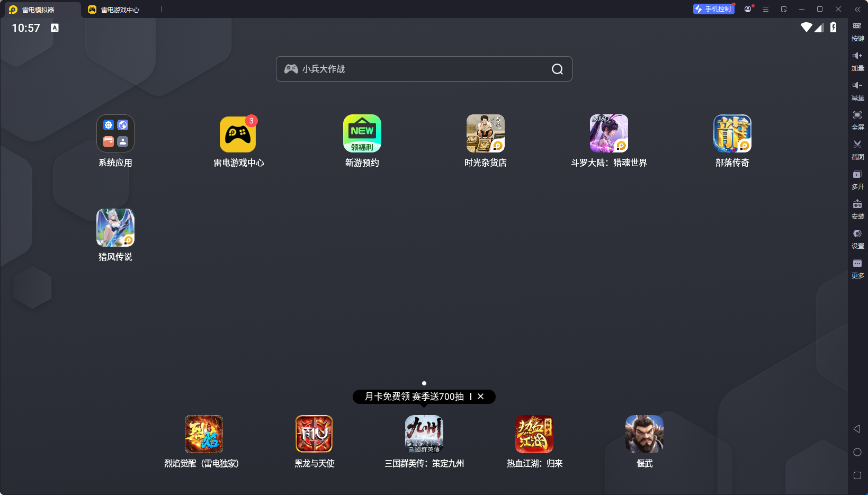The height and width of the screenshot is (495, 868).
Task: Open 斗罗大陆：猎魂世界 game
Action: (609, 133)
